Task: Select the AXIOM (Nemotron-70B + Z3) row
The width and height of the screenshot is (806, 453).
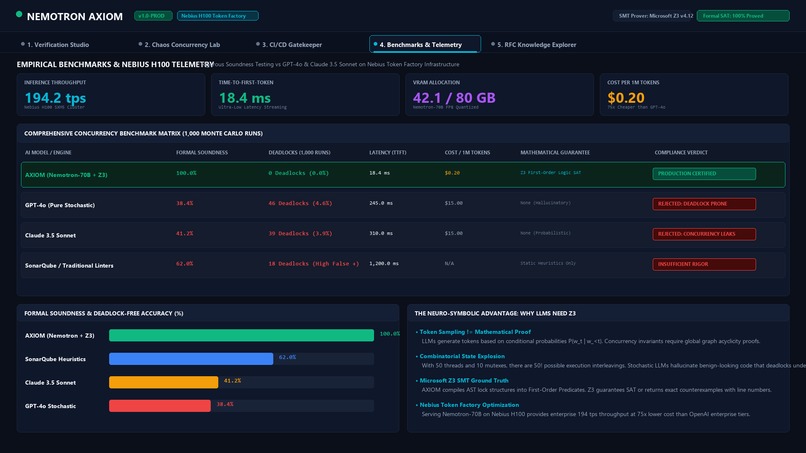Action: [403, 175]
